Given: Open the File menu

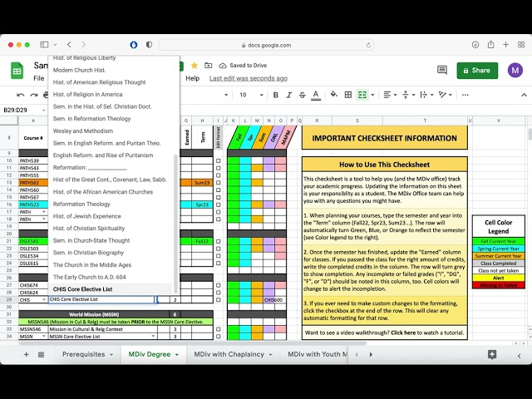Looking at the screenshot, I should [39, 78].
